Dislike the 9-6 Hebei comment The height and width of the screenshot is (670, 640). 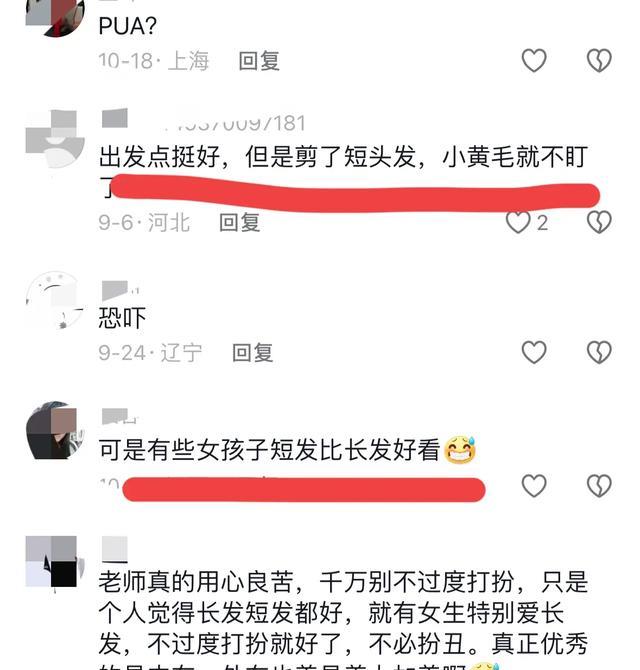coord(599,222)
